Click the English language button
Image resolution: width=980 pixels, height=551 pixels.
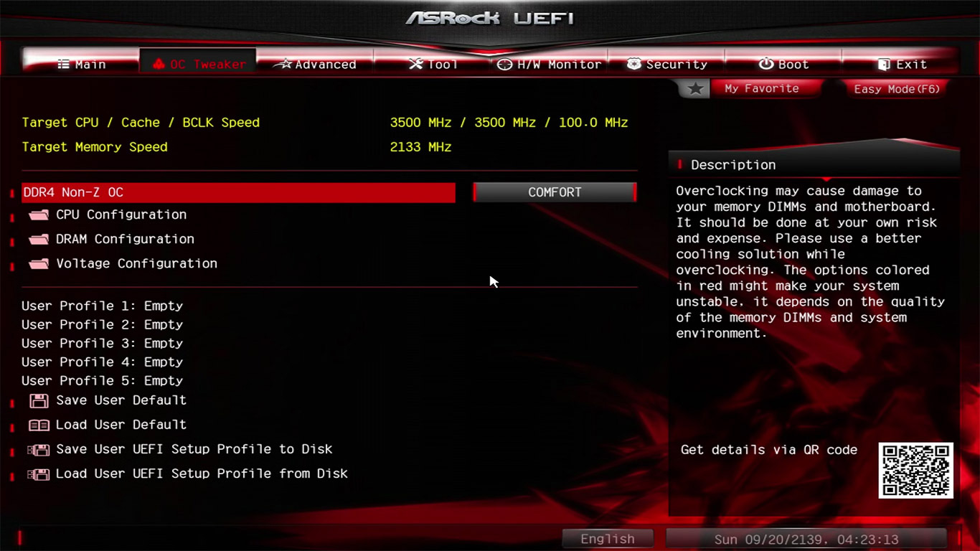point(608,539)
